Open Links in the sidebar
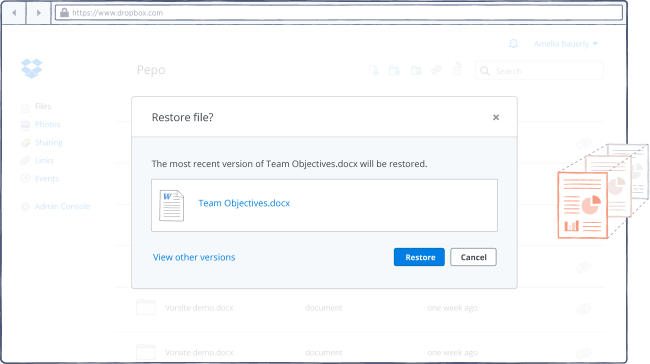The image size is (650, 364). (x=44, y=160)
